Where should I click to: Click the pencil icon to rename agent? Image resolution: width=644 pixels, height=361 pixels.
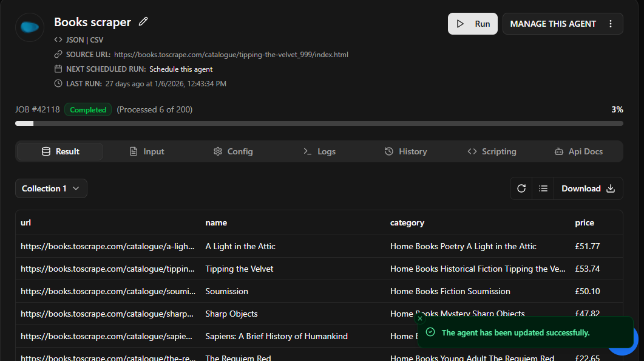(x=143, y=22)
